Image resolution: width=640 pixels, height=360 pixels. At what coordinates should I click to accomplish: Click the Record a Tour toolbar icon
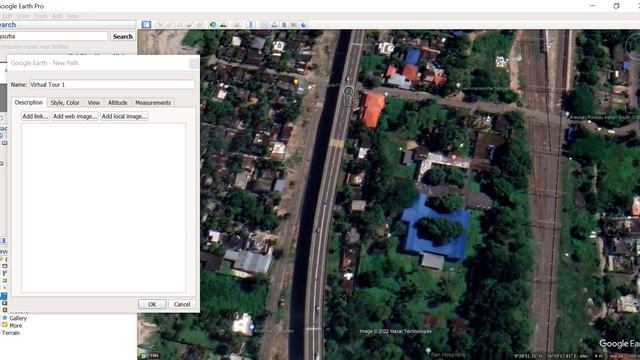click(200, 25)
